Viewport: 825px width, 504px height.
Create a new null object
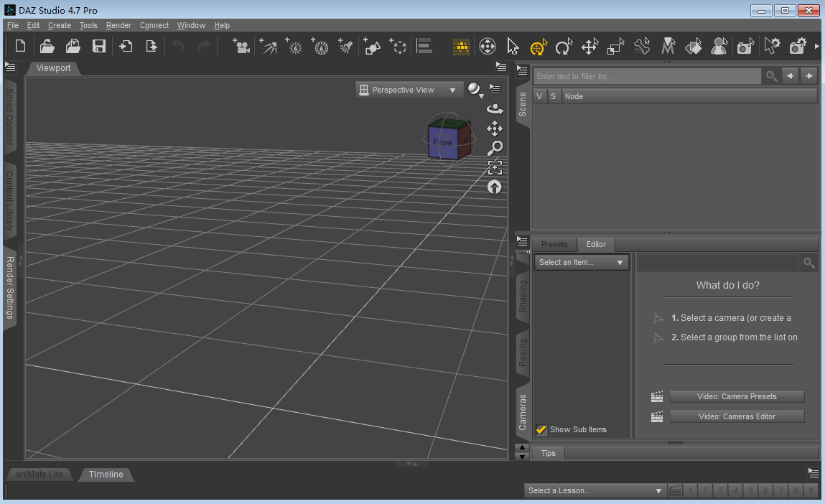click(x=398, y=46)
